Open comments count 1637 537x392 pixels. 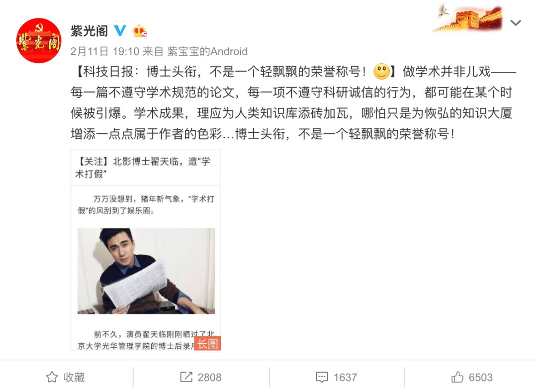345,377
